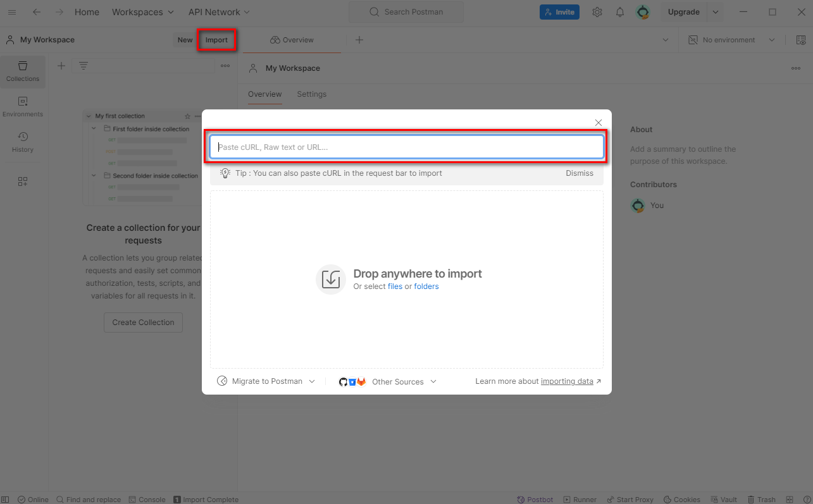
Task: Go to Home
Action: pyautogui.click(x=87, y=12)
